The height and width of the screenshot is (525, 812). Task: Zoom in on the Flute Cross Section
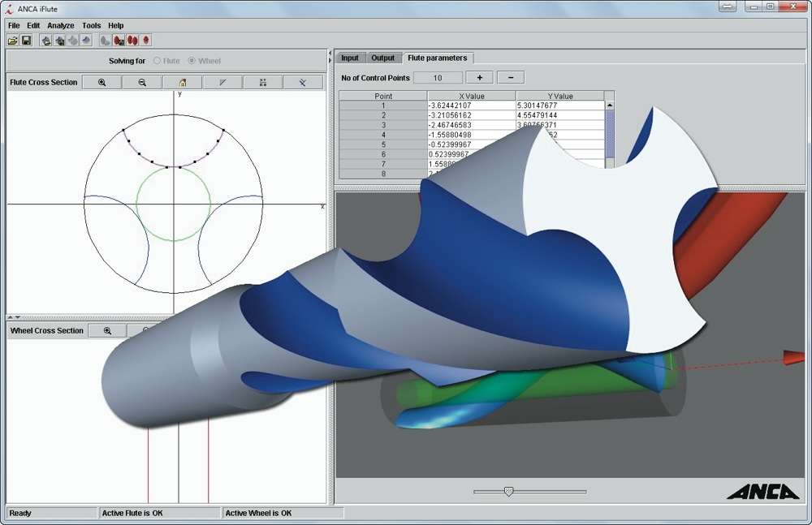tap(102, 82)
